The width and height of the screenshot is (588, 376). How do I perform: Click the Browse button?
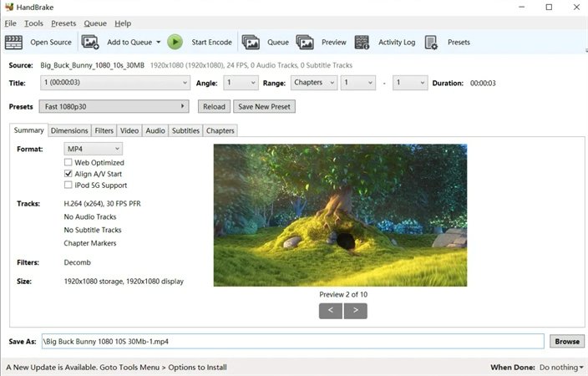[567, 342]
